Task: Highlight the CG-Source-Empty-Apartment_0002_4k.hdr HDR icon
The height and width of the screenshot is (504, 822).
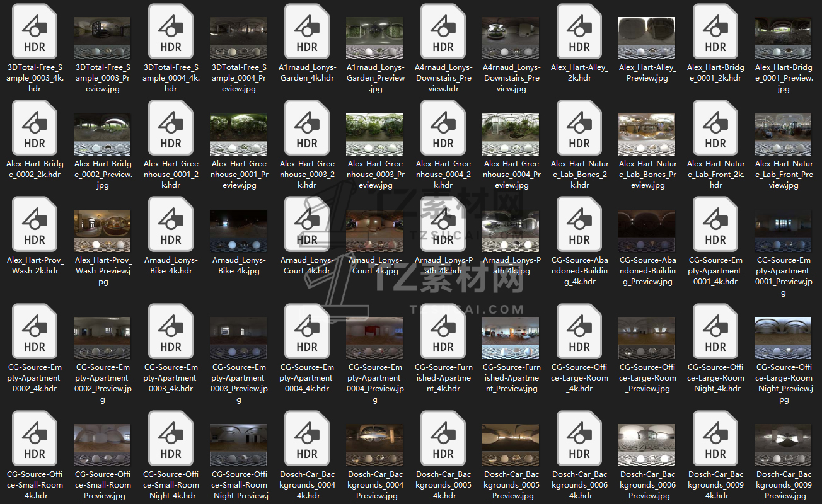Action: coord(35,331)
